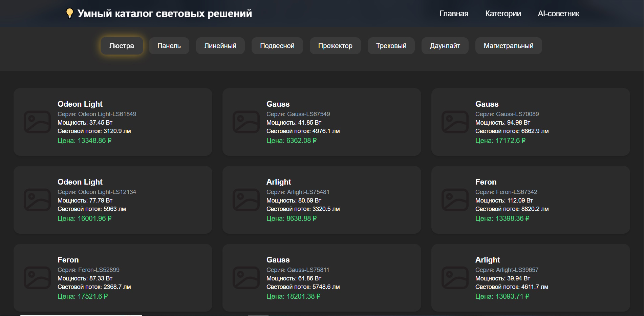Filter by Прожектор category
Screen dimensions: 644x316
coord(335,46)
